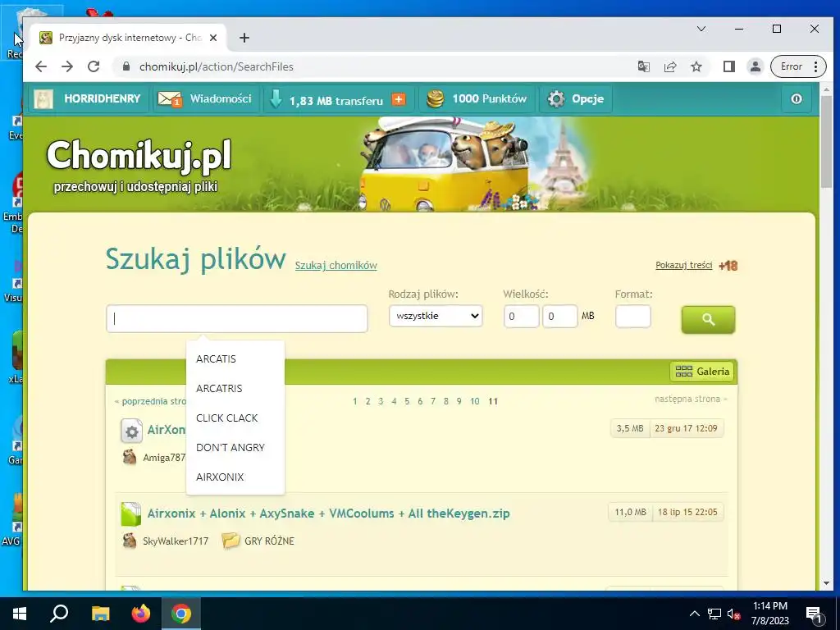This screenshot has width=840, height=630.
Task: Open GRY RÓŻNE folder icon
Action: pyautogui.click(x=231, y=541)
